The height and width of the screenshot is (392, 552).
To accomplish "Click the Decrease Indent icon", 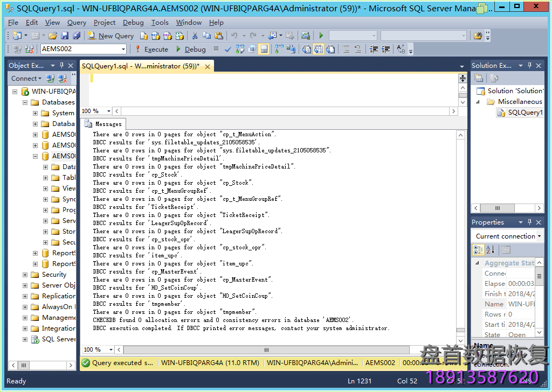I will (x=374, y=49).
